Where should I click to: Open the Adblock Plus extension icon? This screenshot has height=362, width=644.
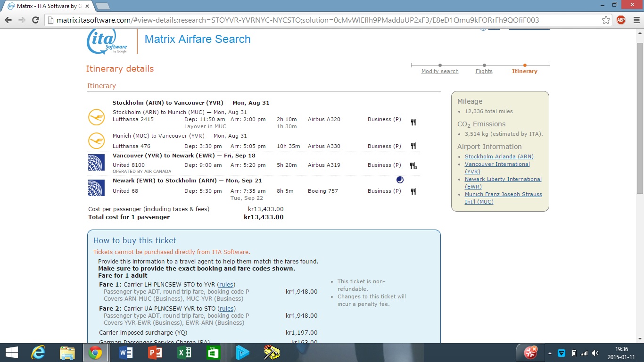click(621, 20)
